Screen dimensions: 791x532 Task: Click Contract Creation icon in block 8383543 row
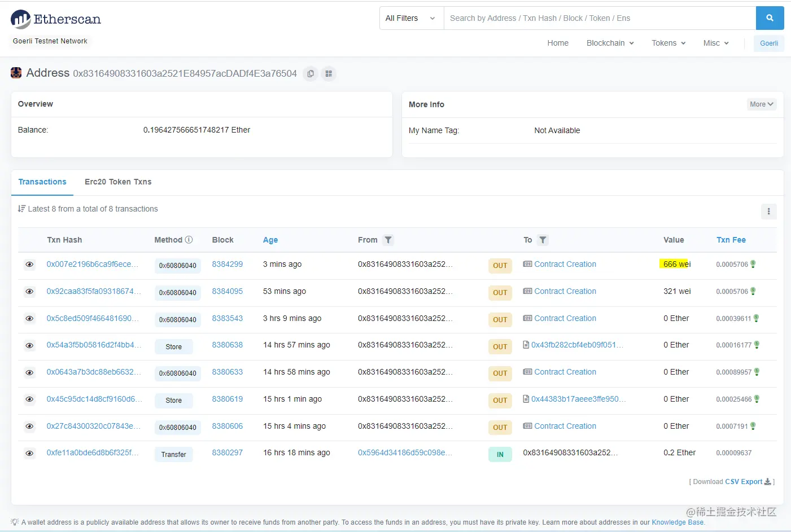point(527,318)
